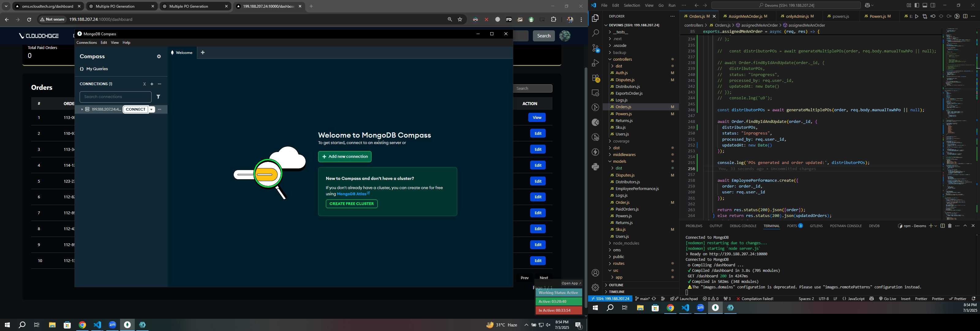Collapse the models folder in Explorer

coord(610,162)
